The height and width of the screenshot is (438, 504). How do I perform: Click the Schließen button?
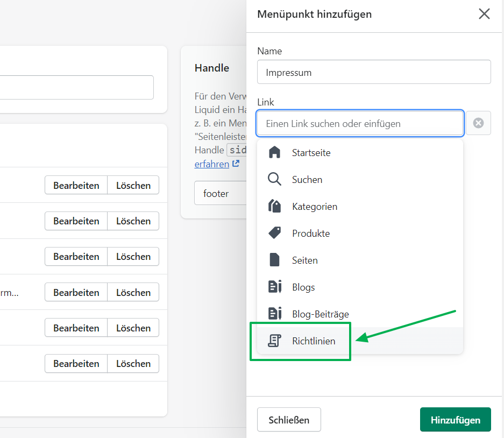pos(289,420)
